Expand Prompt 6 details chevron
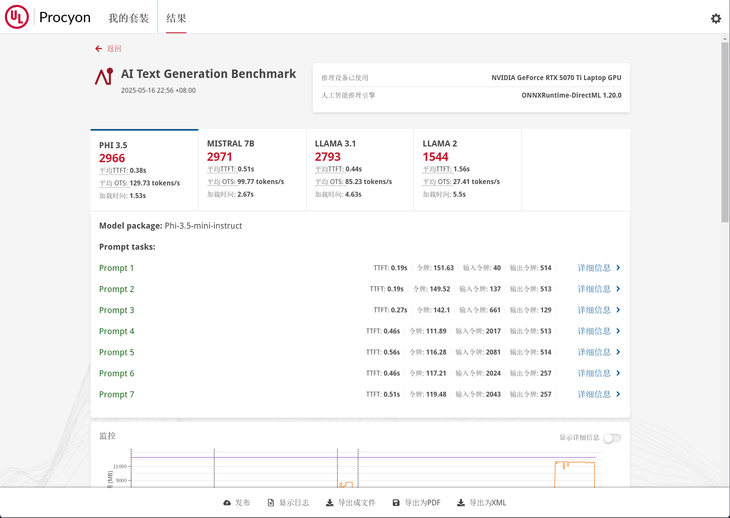This screenshot has height=518, width=730. [618, 373]
